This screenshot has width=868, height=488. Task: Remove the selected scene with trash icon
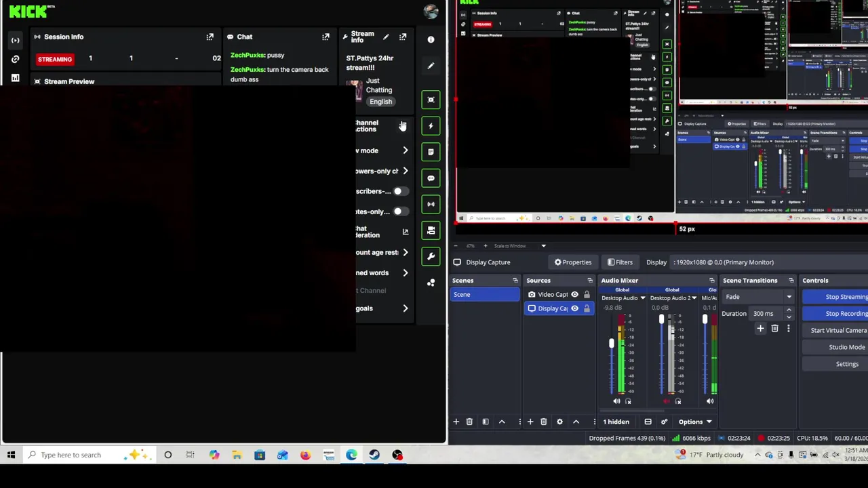coord(469,422)
